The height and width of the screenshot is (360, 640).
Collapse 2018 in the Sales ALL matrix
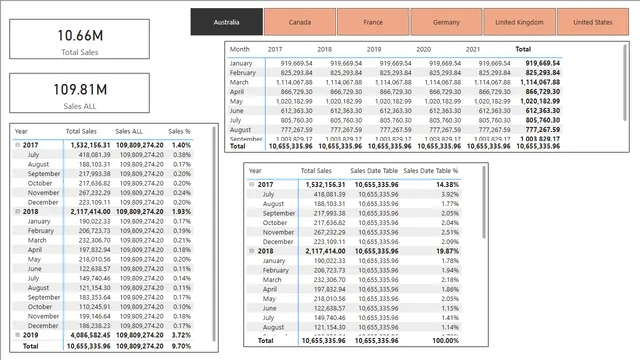click(x=18, y=211)
